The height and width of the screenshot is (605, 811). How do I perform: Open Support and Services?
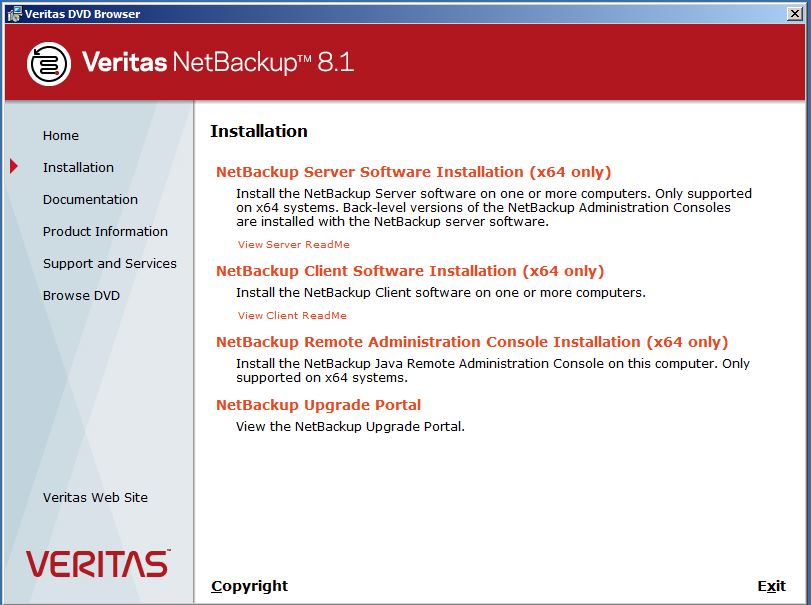[x=108, y=263]
